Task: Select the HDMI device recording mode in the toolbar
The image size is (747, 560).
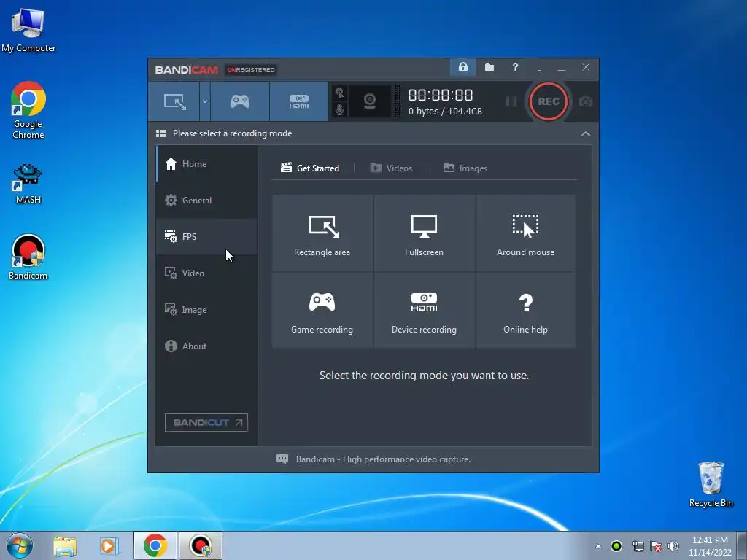Action: pos(299,101)
